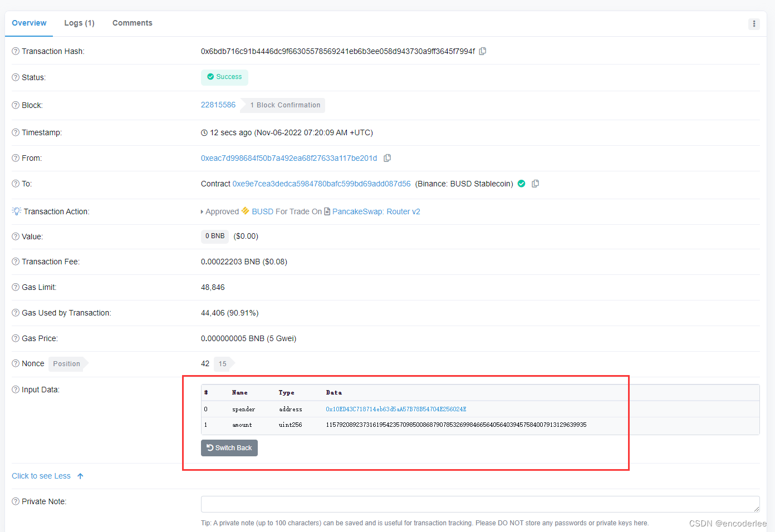Screen dimensions: 775x532
Task: Click the Switch Back button
Action: [x=229, y=448]
